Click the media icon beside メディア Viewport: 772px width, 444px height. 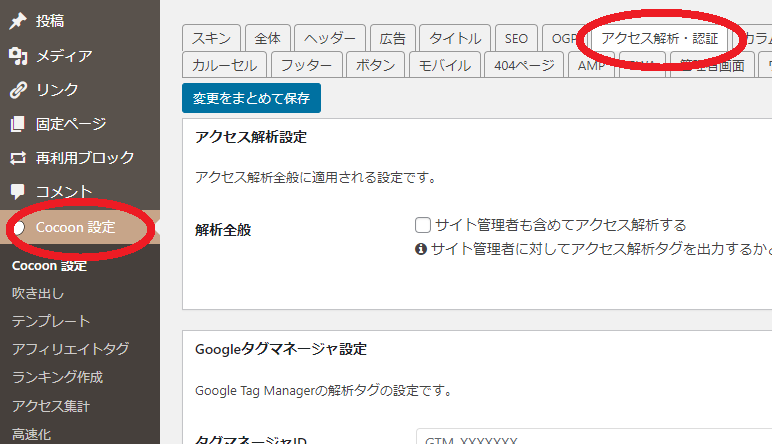(x=18, y=56)
